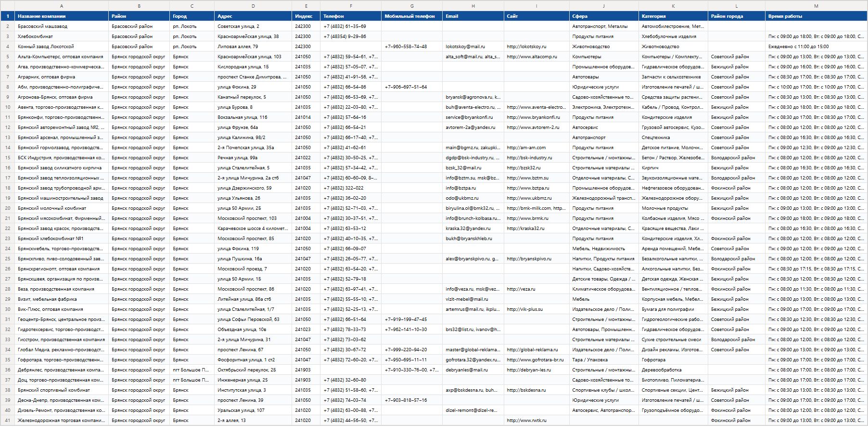Select the 'Объездная улица, 10в' cell
Screen dimensions: 868x434
tap(253, 330)
